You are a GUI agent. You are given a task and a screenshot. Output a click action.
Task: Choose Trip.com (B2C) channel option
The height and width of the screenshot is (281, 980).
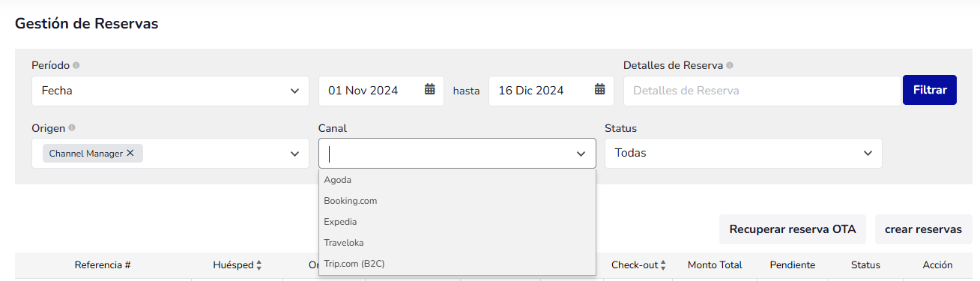(x=457, y=264)
